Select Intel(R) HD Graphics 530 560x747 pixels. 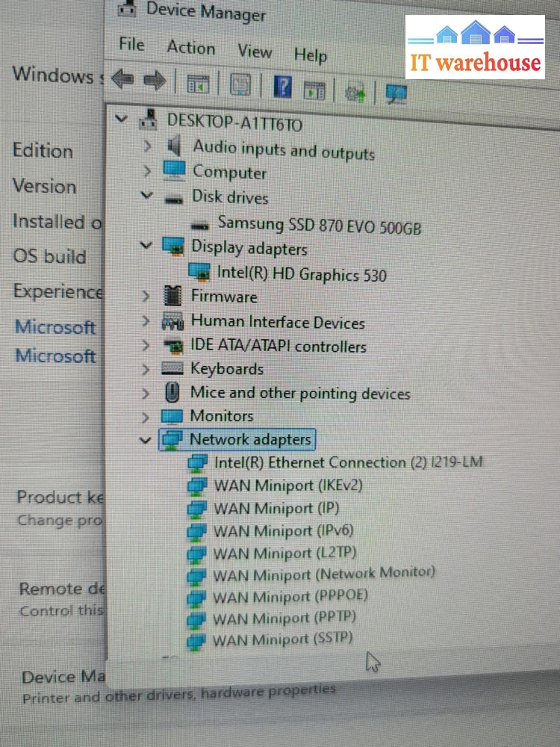pos(302,274)
